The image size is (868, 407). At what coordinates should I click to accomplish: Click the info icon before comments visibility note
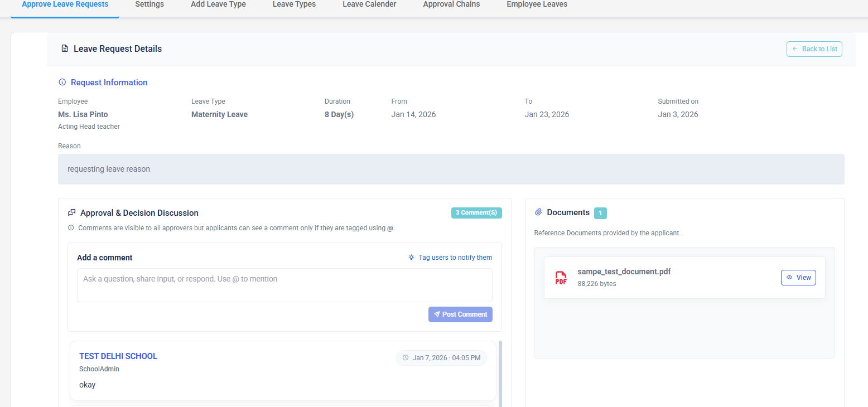[71, 227]
